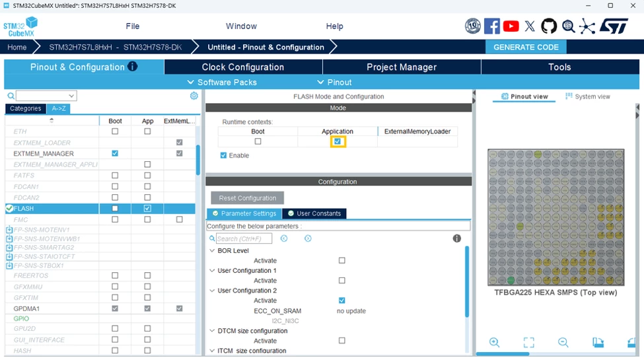The image size is (644, 358).
Task: Collapse the DTCM size configuration section
Action: click(x=212, y=330)
